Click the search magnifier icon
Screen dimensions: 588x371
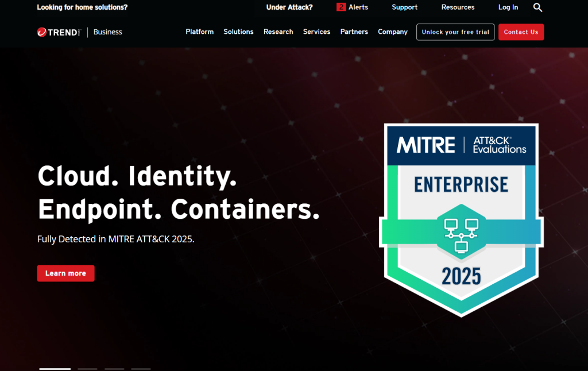[x=537, y=7]
